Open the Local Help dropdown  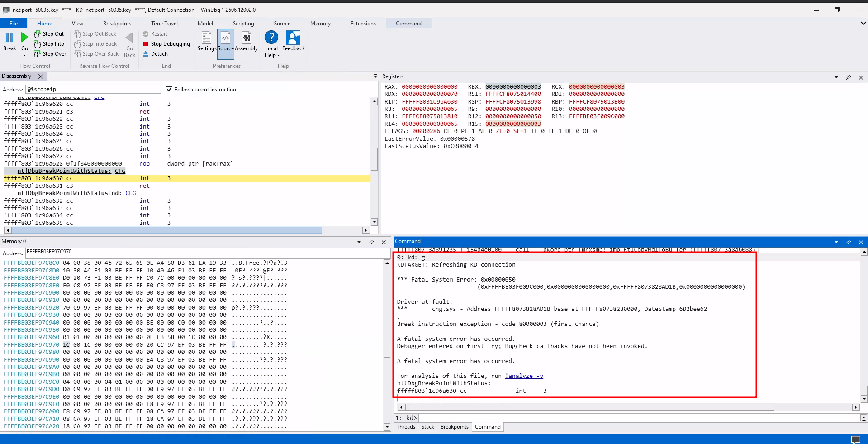[x=272, y=55]
